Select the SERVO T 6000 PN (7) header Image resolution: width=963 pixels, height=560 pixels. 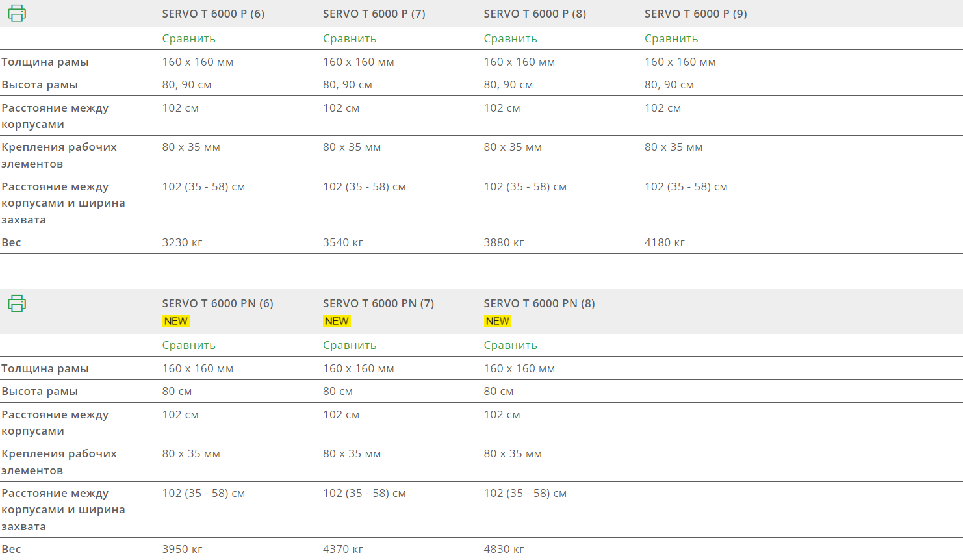(379, 303)
